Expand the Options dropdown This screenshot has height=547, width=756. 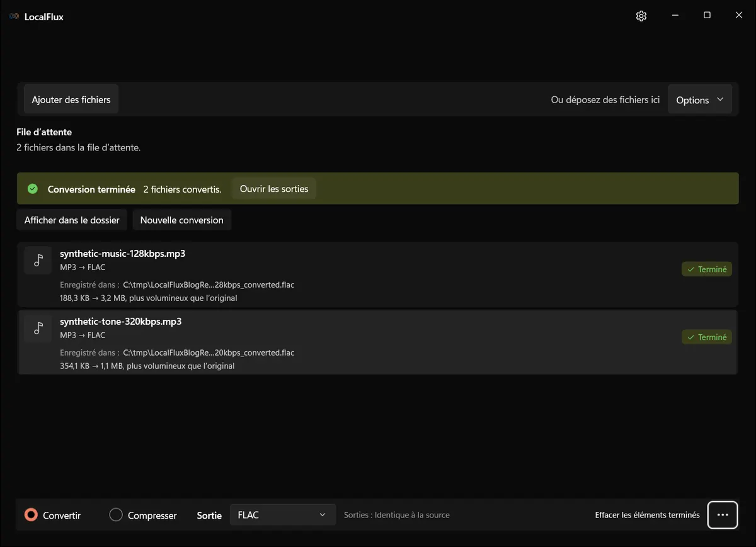[x=700, y=100]
